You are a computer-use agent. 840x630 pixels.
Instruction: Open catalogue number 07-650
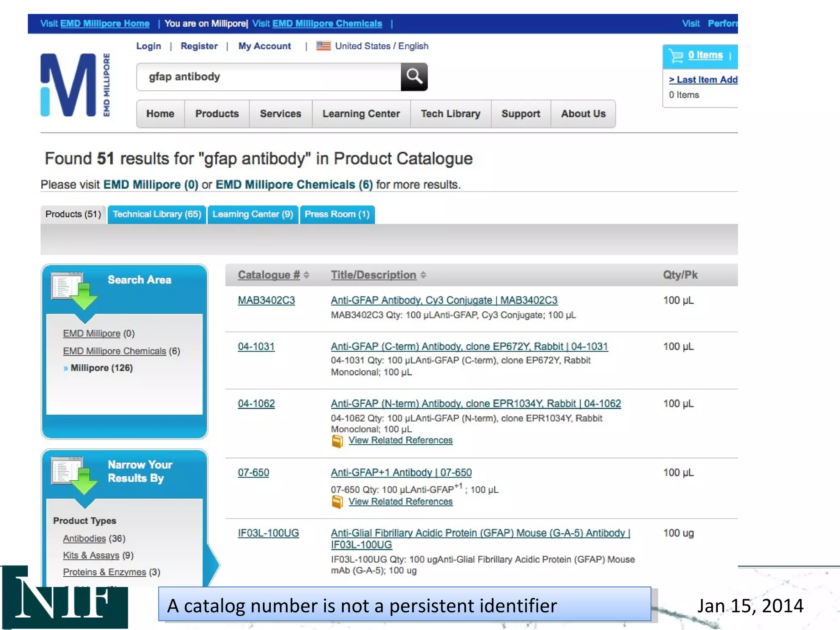coord(253,473)
